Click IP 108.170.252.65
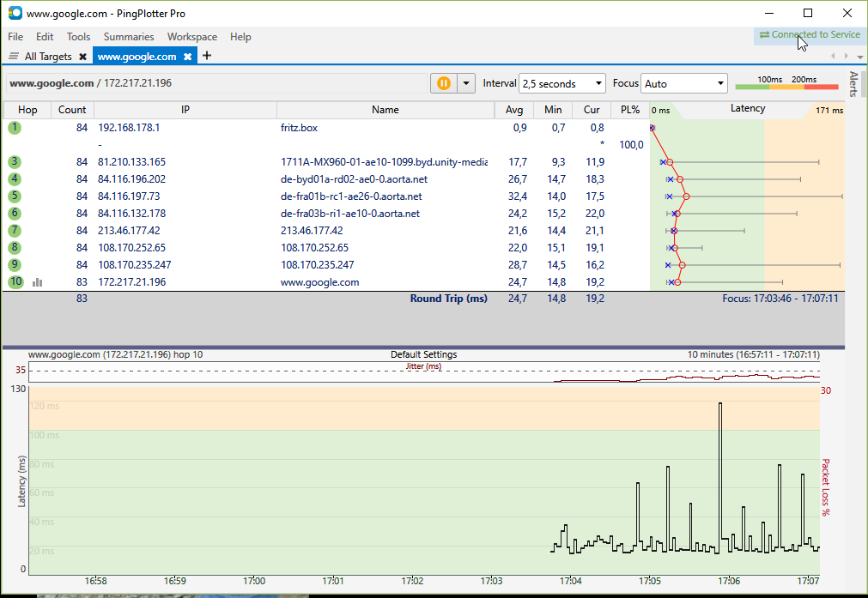 click(131, 248)
